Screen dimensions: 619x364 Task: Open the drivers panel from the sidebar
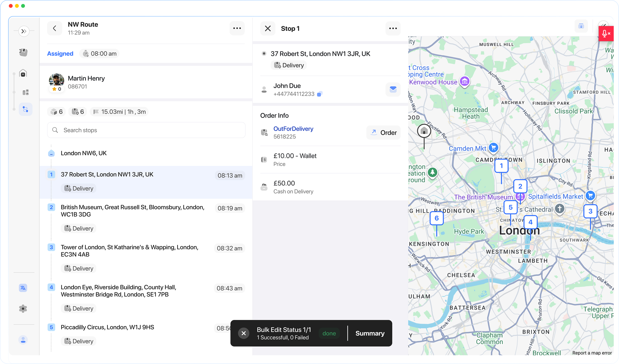click(23, 52)
